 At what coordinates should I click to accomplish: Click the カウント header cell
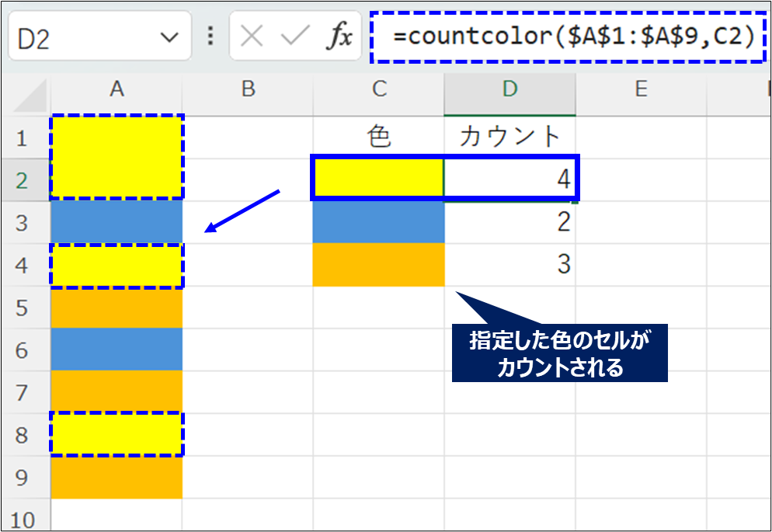(x=509, y=137)
